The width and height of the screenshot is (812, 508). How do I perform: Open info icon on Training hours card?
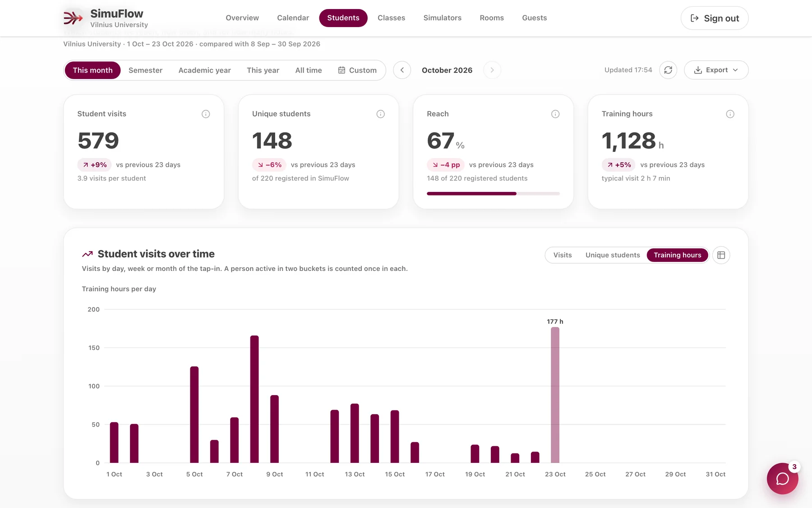730,114
